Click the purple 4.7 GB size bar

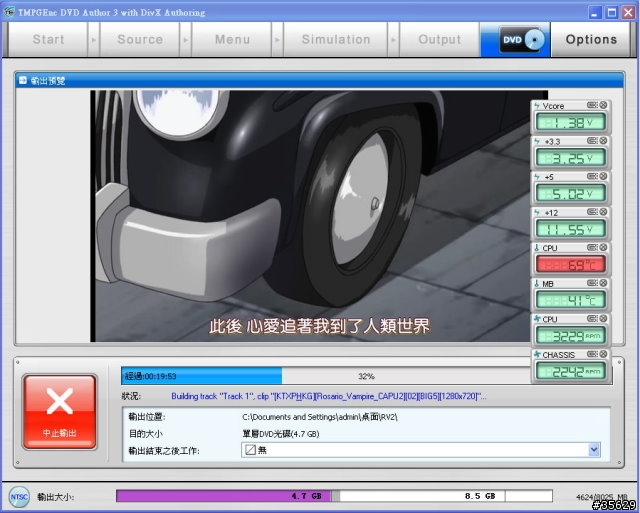point(223,496)
